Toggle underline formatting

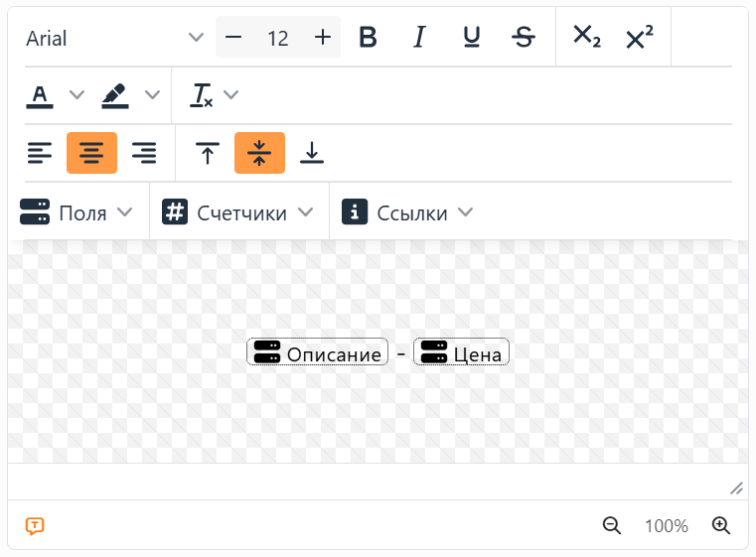click(472, 37)
